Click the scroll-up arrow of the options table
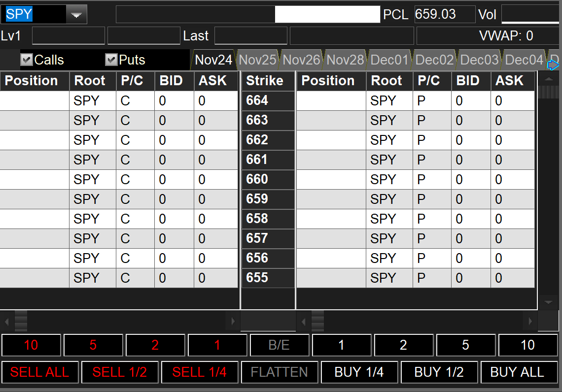Viewport: 562px width, 392px height. click(x=548, y=79)
